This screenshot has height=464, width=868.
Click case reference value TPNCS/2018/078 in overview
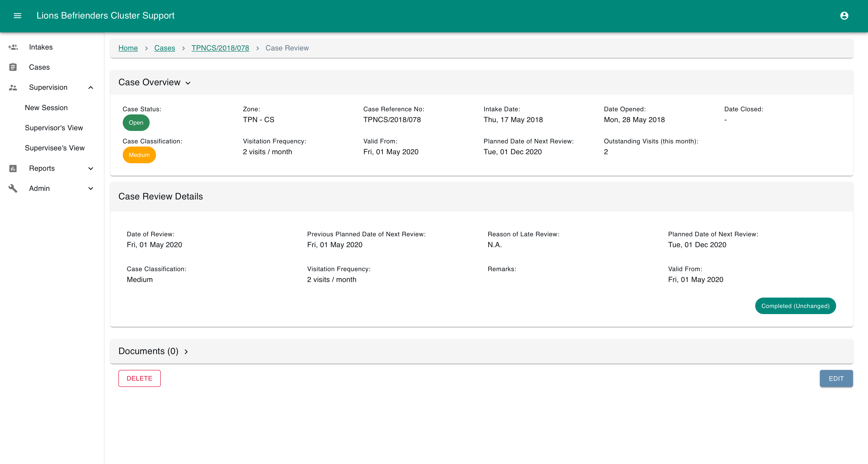[392, 120]
